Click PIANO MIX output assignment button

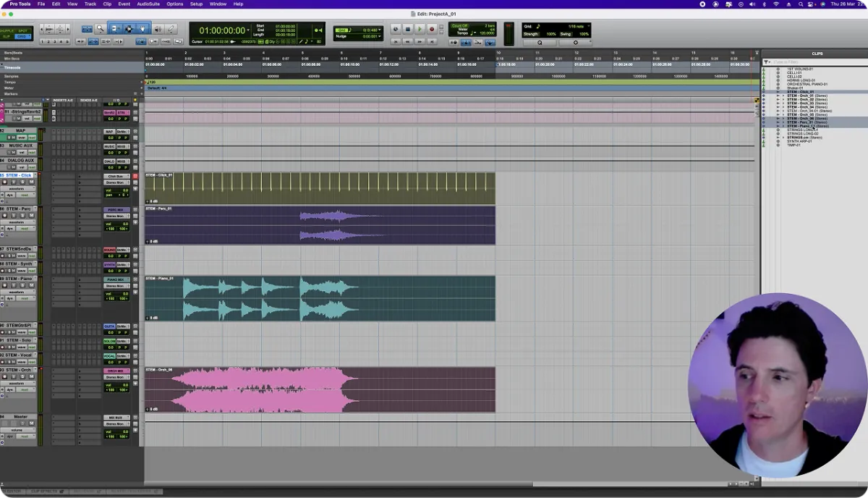tap(116, 279)
